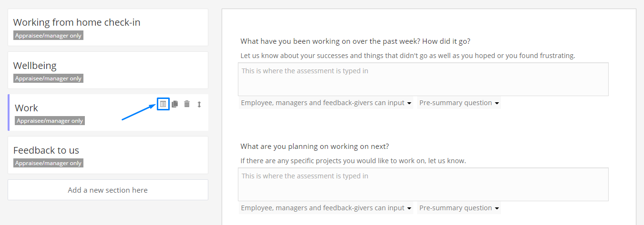This screenshot has width=644, height=225.
Task: Click the 'Appraisee/manager only' tag under Work
Action: click(x=50, y=121)
